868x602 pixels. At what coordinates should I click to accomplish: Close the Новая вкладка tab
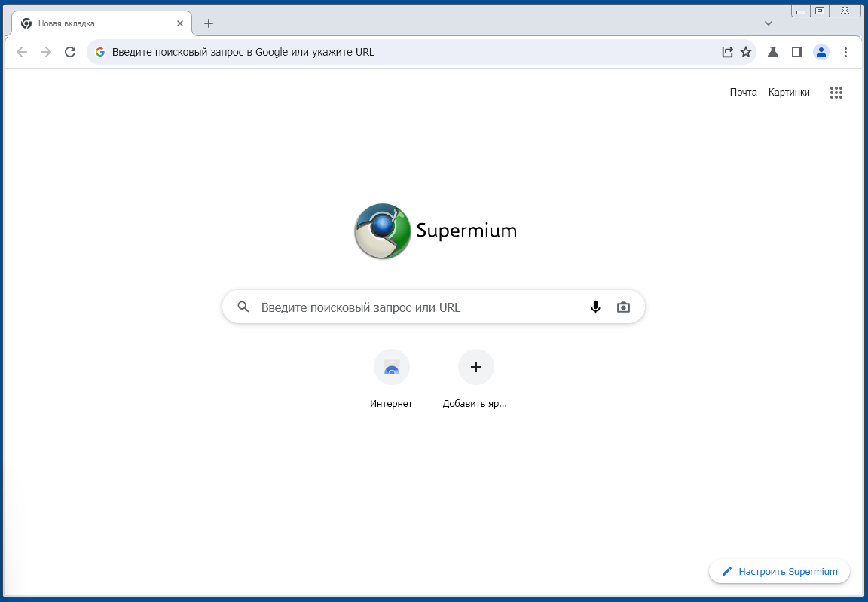coord(180,23)
